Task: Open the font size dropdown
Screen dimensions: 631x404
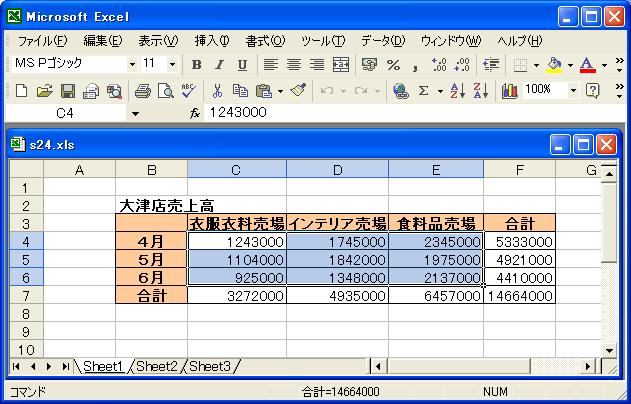Action: point(172,64)
